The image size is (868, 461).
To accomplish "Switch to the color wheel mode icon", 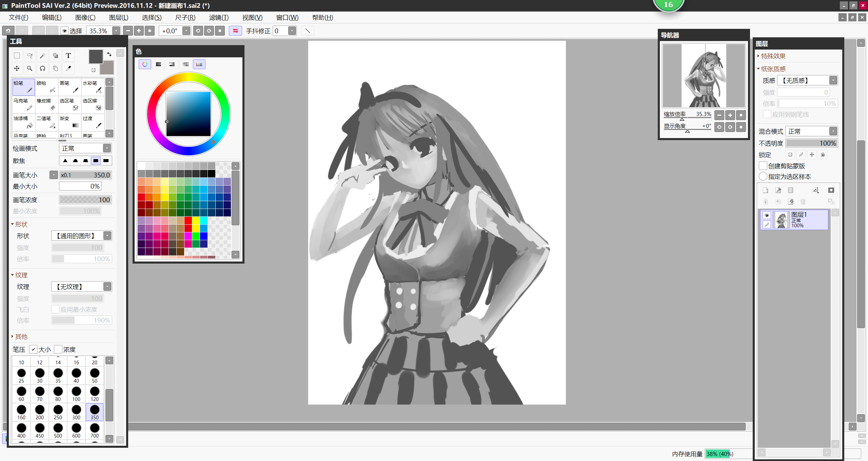I will (145, 64).
